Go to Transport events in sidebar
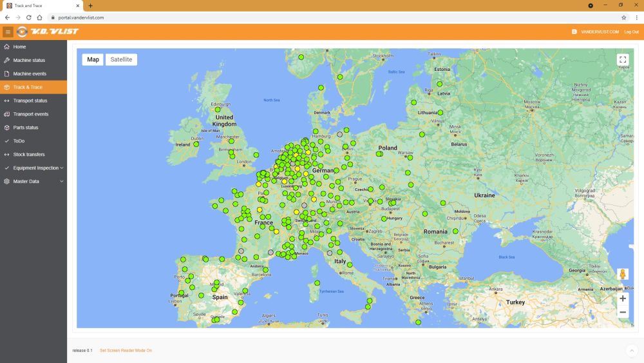The width and height of the screenshot is (644, 363). pos(30,114)
